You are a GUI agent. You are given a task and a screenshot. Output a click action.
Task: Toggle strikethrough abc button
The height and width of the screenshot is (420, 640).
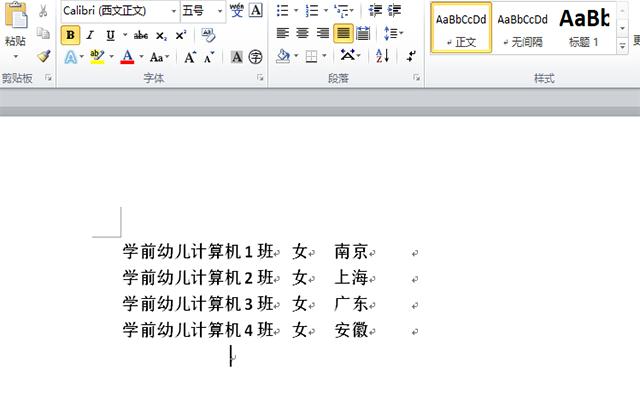tap(141, 36)
